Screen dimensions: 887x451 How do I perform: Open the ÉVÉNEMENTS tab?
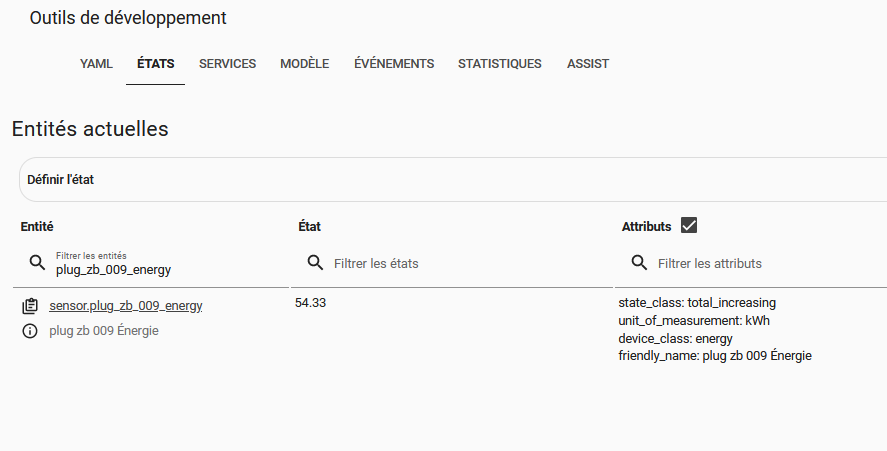click(394, 64)
